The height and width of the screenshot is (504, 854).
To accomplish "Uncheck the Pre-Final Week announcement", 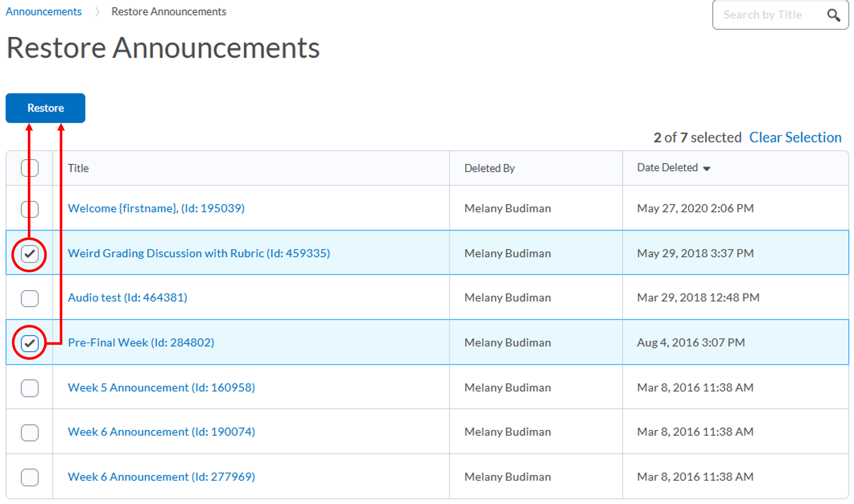I will point(29,342).
